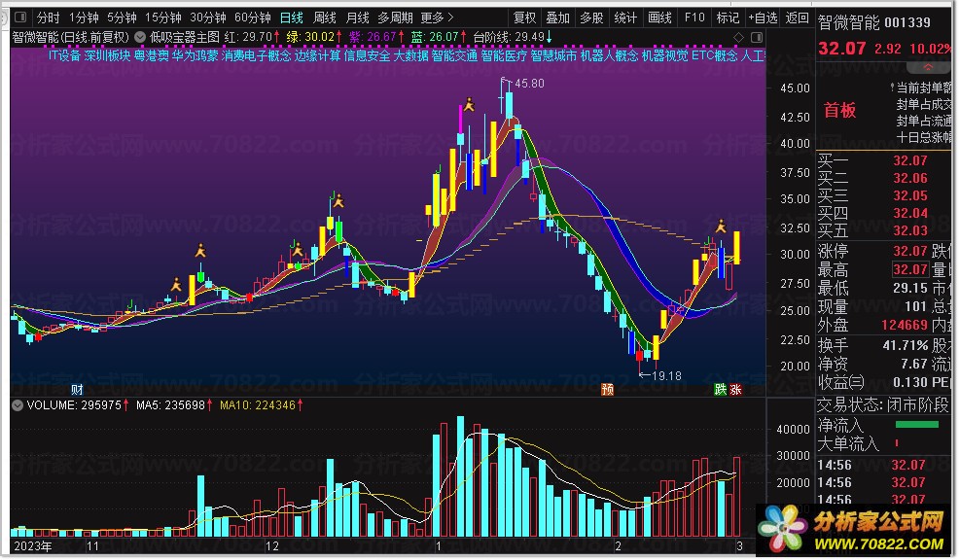Switch to 分时 intraday view
Screen dimensions: 960x560
(x=49, y=17)
